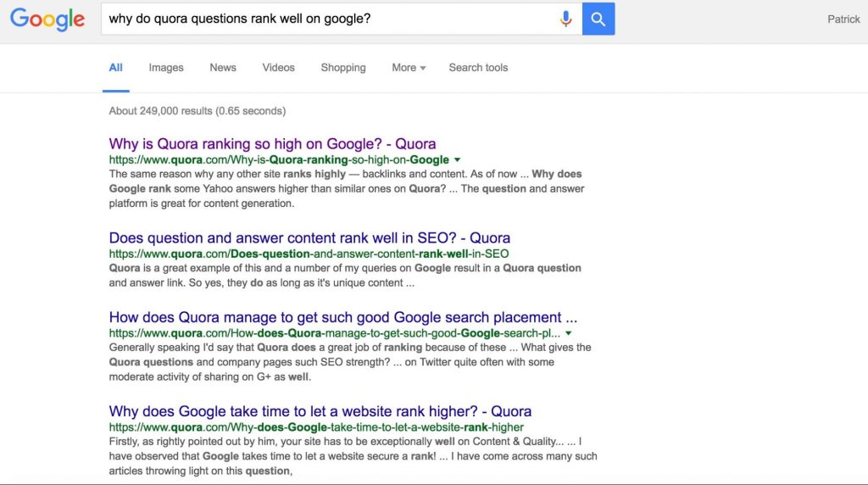Open the More dropdown menu

409,68
